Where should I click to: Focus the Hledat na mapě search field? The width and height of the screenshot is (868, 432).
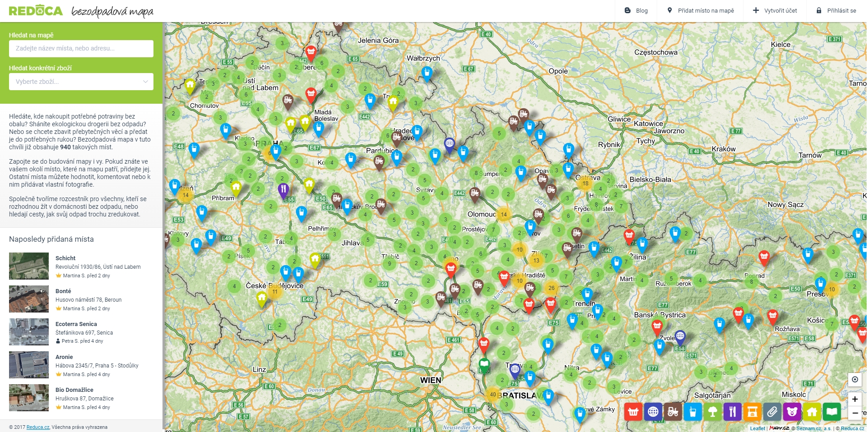81,49
